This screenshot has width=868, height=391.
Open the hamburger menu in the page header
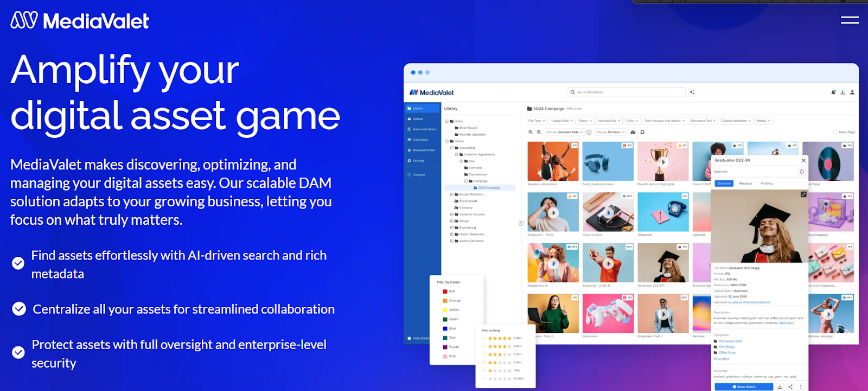[850, 20]
